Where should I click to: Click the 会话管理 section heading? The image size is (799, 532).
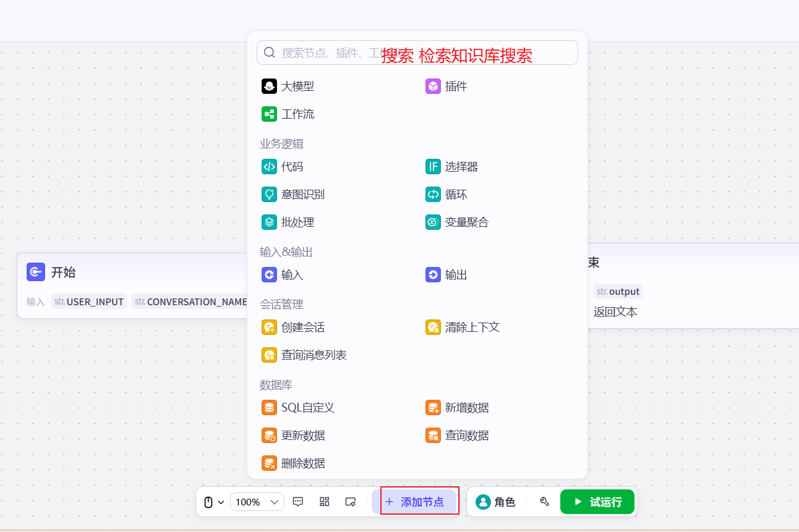click(x=281, y=305)
